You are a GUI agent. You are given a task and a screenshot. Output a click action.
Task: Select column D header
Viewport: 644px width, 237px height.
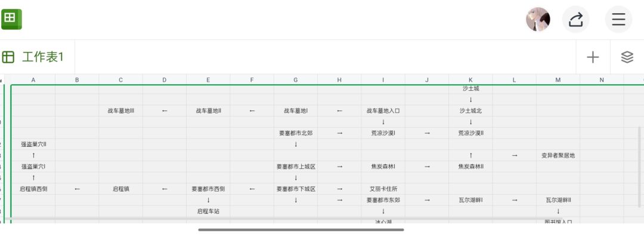(x=165, y=80)
